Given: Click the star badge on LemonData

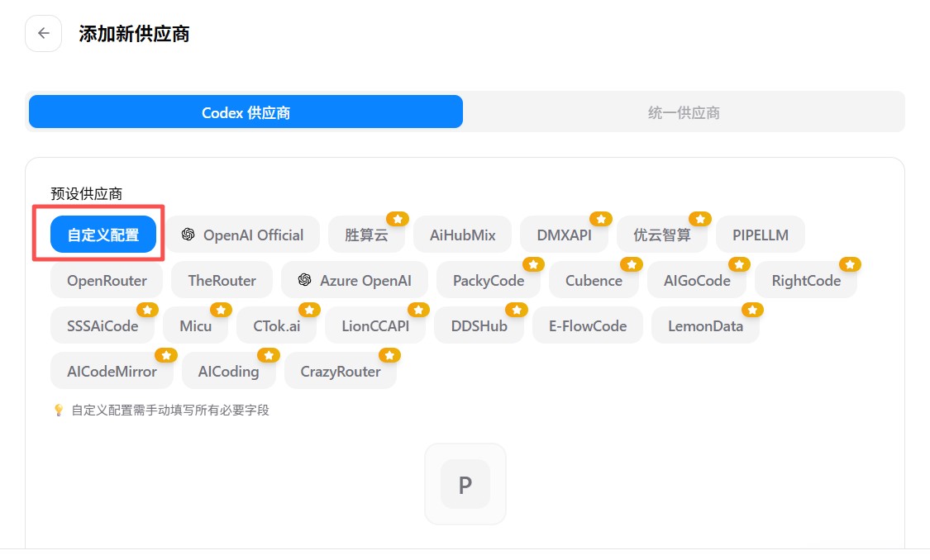Looking at the screenshot, I should 752,310.
